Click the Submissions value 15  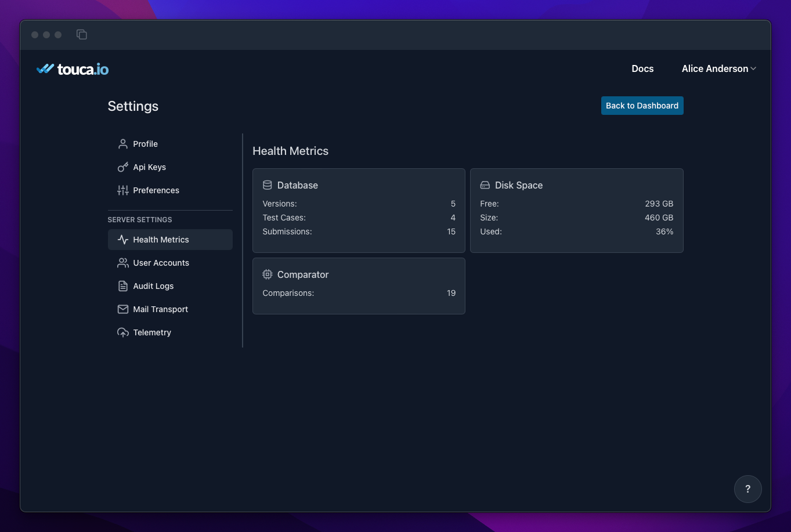452,231
